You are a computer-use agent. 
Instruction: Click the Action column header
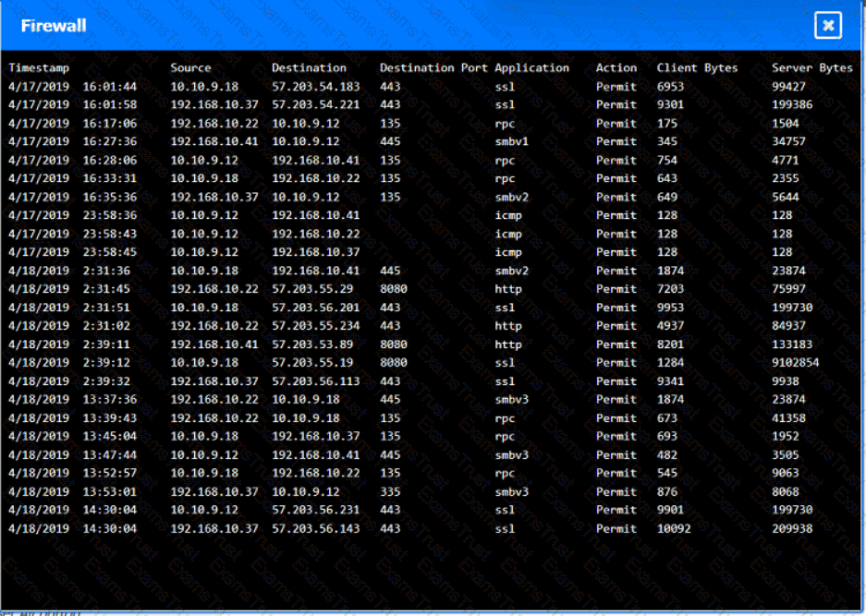[x=616, y=67]
